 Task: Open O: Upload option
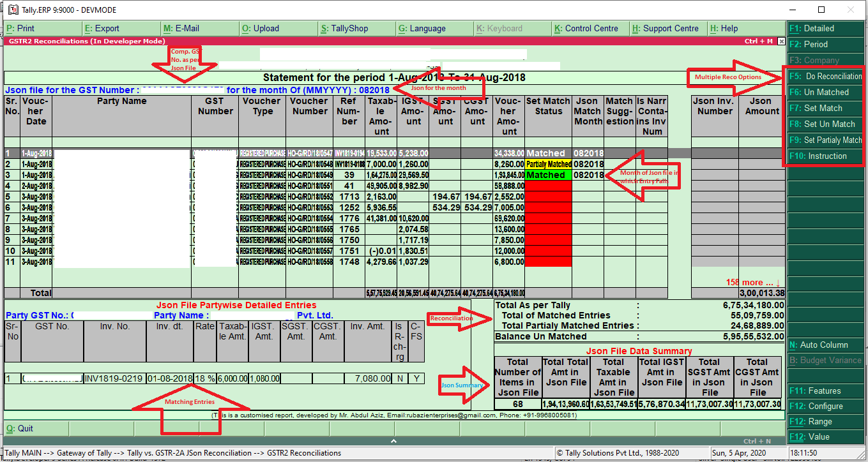pyautogui.click(x=278, y=29)
